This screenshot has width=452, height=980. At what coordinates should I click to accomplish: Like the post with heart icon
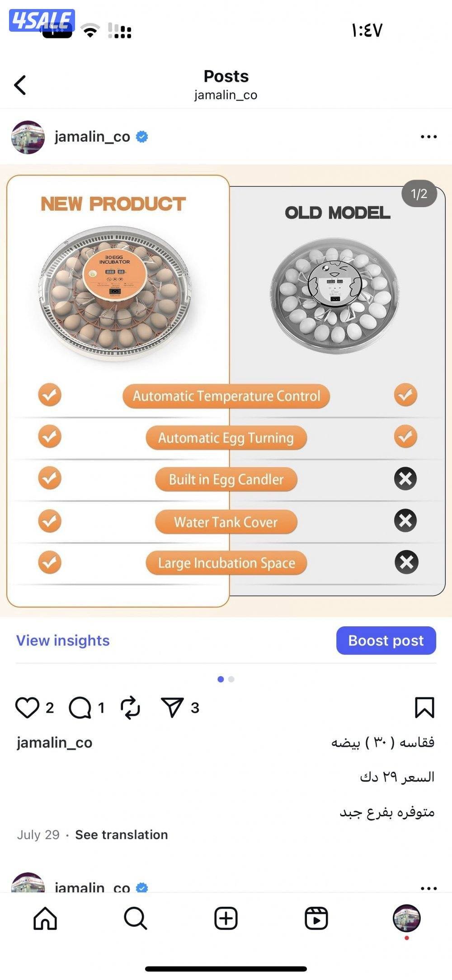point(27,707)
